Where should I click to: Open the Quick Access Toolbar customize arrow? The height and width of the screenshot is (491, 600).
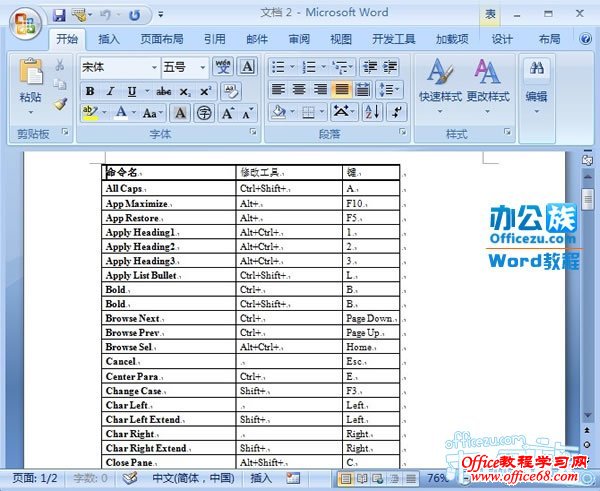161,15
